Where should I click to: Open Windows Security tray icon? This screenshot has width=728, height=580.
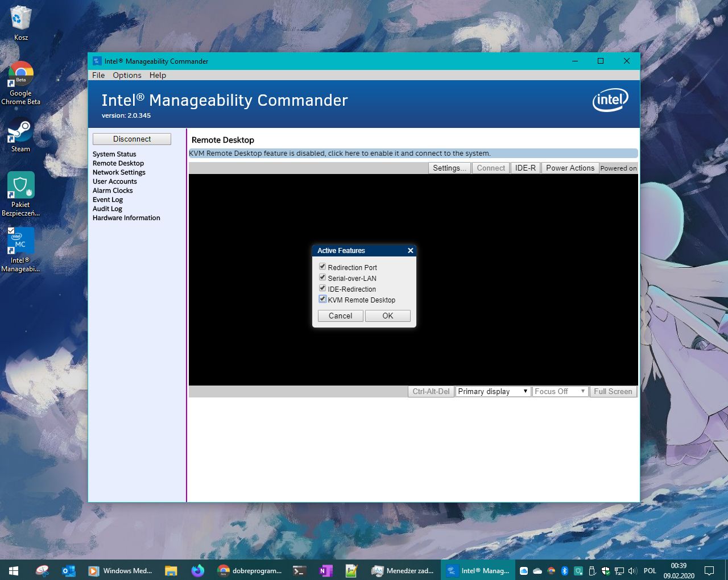[606, 570]
